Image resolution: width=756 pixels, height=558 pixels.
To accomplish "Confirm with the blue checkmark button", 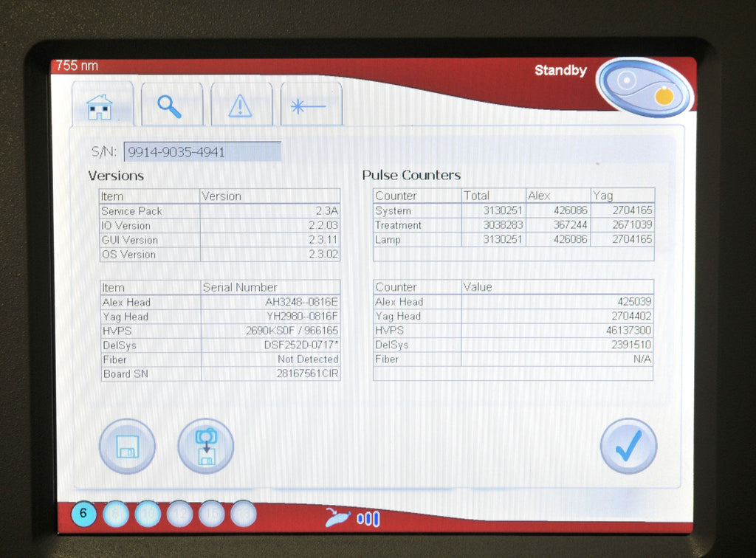I will point(628,447).
